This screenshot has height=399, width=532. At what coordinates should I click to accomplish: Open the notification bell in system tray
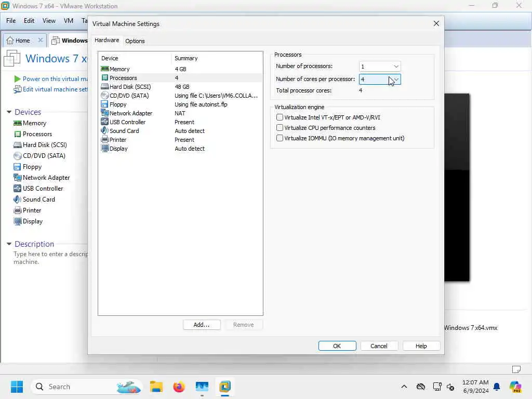tap(497, 387)
